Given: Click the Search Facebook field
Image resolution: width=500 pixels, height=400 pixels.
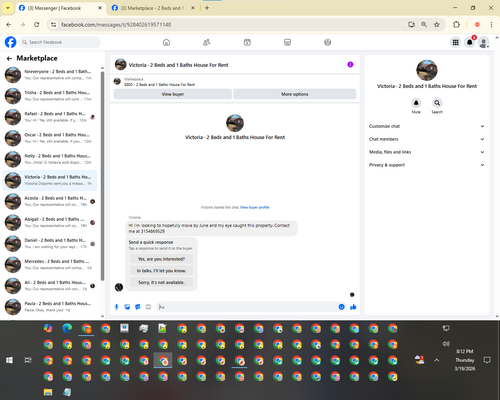Looking at the screenshot, I should pos(60,42).
